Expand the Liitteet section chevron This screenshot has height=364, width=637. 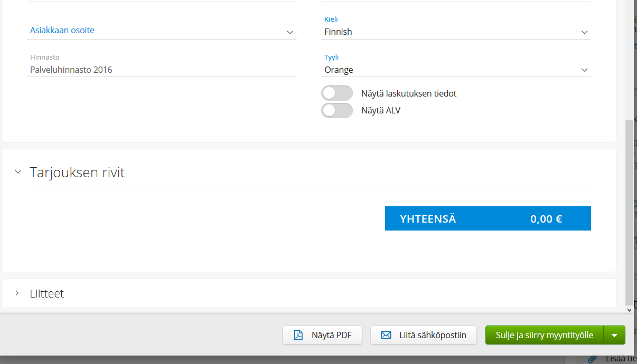pyautogui.click(x=17, y=293)
